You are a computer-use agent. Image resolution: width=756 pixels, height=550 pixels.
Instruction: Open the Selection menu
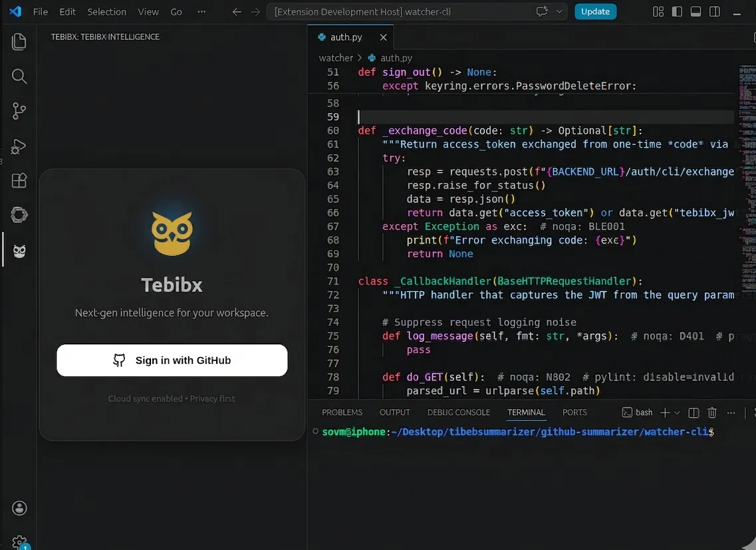point(106,11)
